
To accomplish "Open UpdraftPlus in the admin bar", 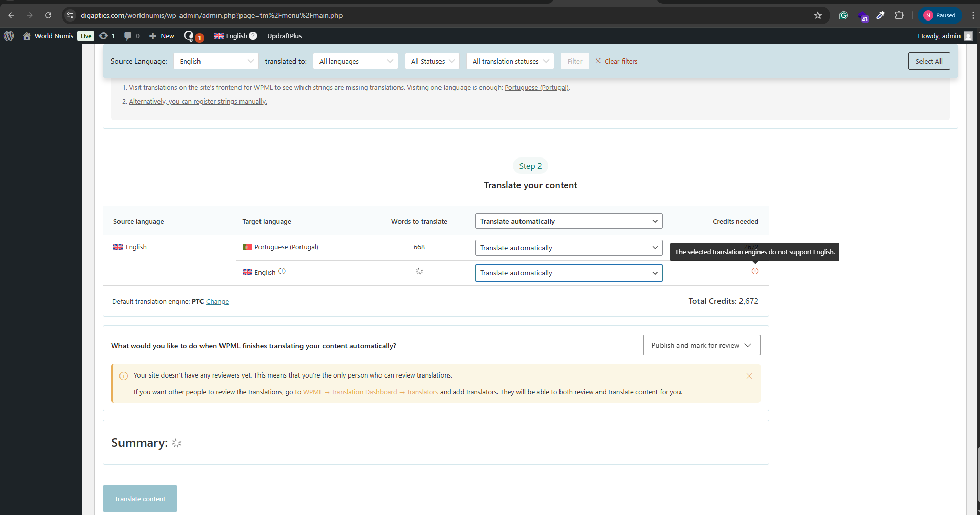I will pos(284,36).
